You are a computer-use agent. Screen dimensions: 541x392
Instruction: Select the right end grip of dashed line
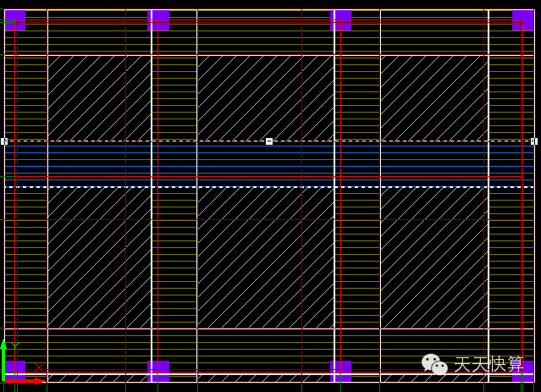(534, 141)
